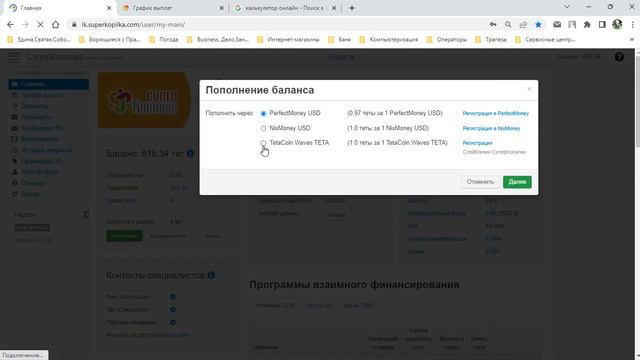The image size is (640, 360).
Task: Open the Погода bookmarks folder
Action: click(164, 40)
